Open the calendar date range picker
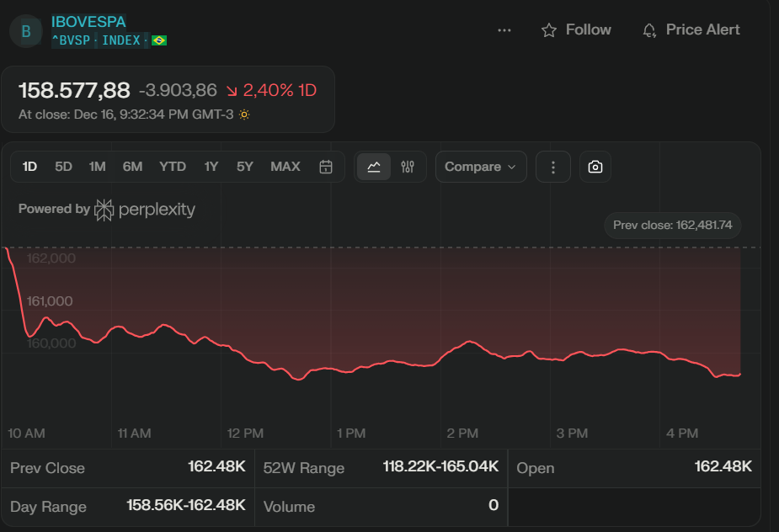The height and width of the screenshot is (532, 779). tap(326, 167)
